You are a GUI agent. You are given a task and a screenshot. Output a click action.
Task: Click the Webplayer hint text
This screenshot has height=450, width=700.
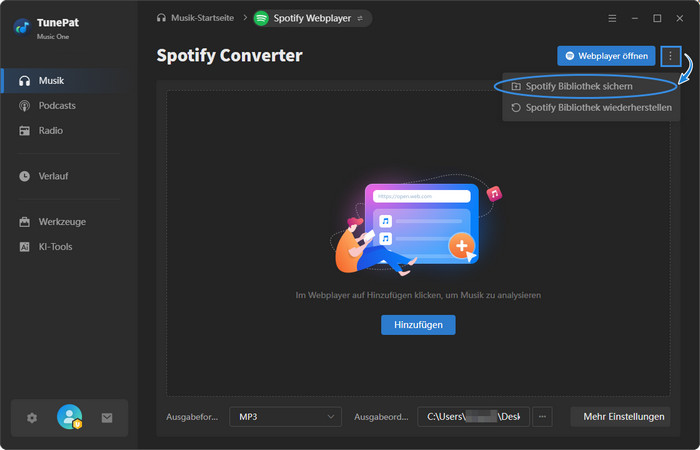pos(418,295)
